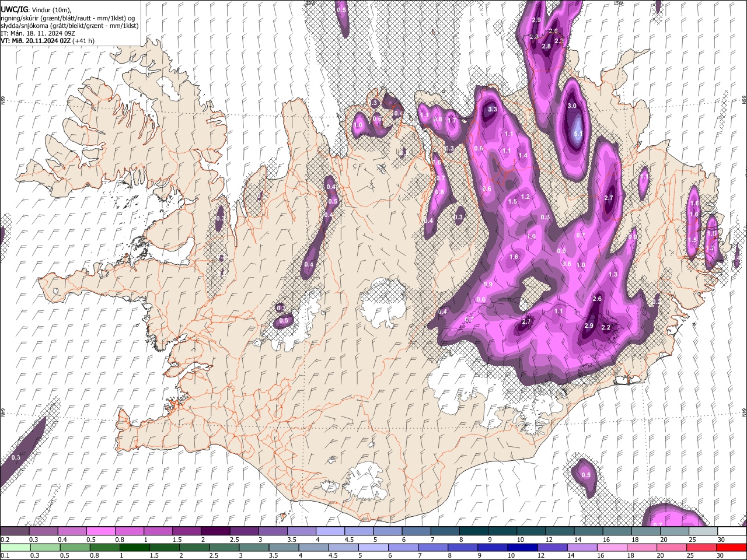Select the dark teal snow swatch between 8 and 9
Viewport: 747px width, 560px height.
473,531
